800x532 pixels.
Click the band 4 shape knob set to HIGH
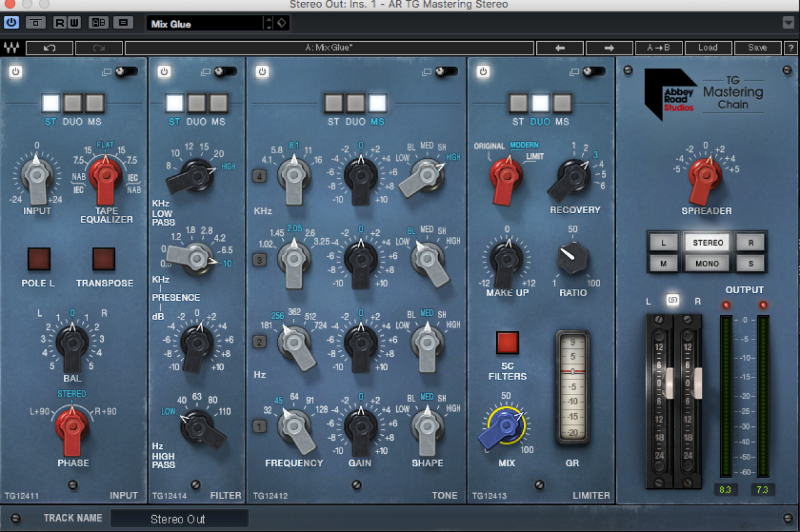pyautogui.click(x=427, y=175)
